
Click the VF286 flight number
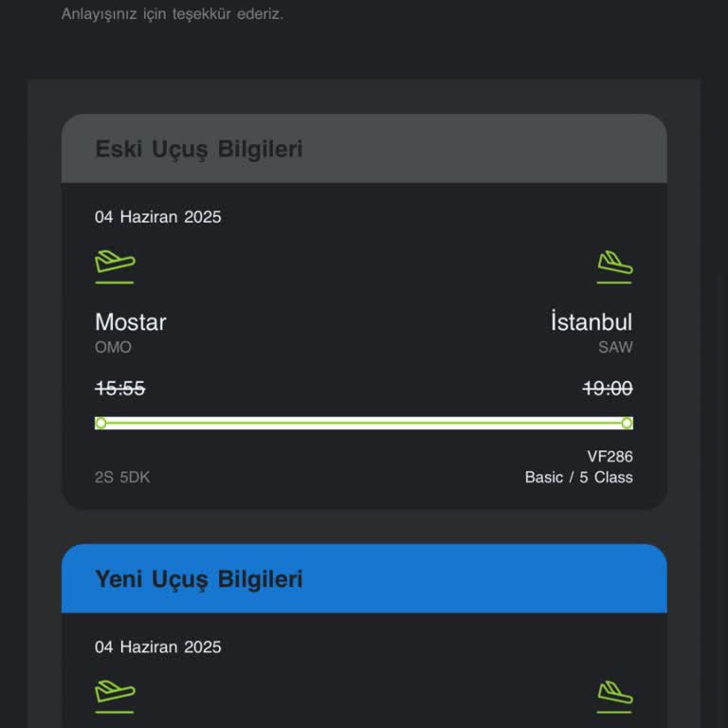click(x=610, y=457)
